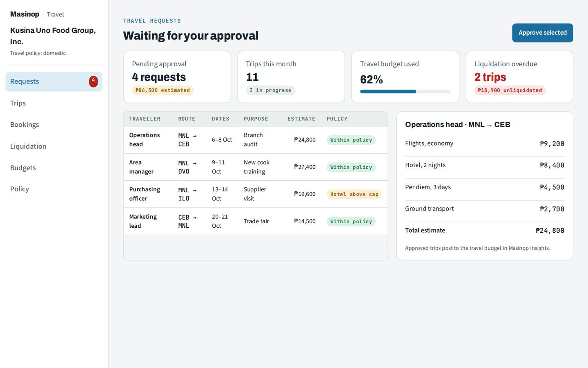The image size is (588, 368).
Task: Open the Liquidation overdue card
Action: (x=519, y=77)
